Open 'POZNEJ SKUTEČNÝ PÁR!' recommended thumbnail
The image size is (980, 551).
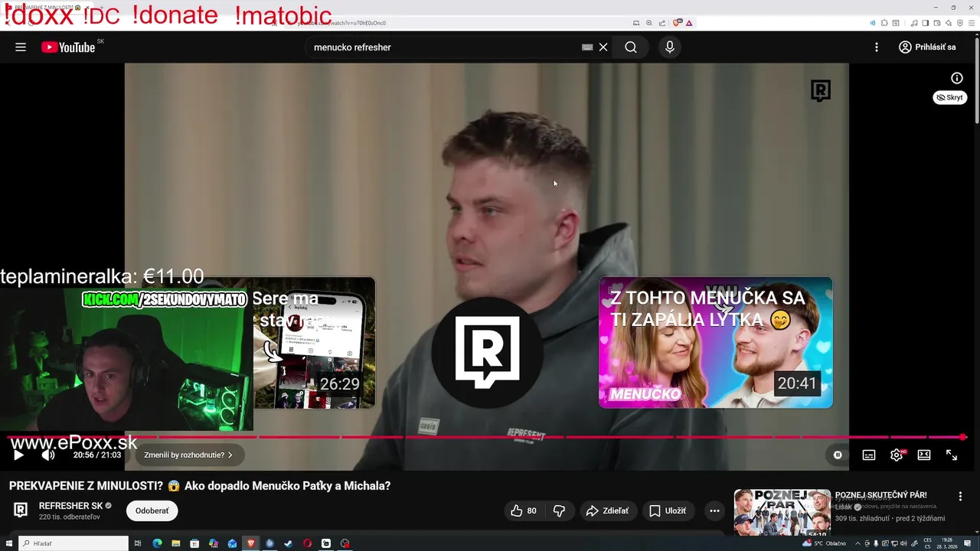(x=782, y=513)
